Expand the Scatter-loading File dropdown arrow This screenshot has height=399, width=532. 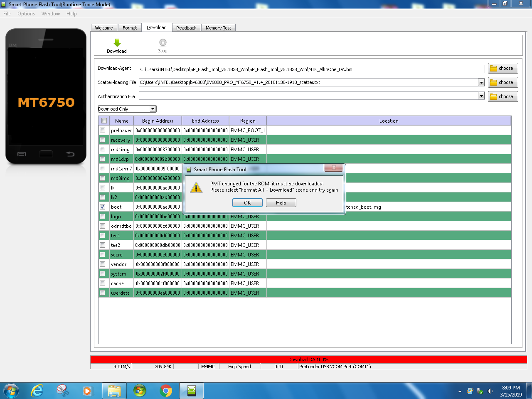click(481, 82)
